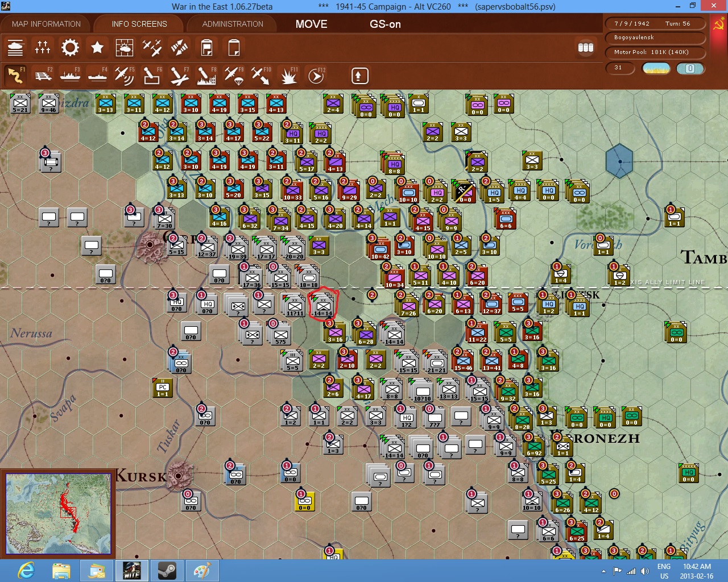Image resolution: width=728 pixels, height=582 pixels.
Task: Open Internet Explorer from the taskbar
Action: 26,571
